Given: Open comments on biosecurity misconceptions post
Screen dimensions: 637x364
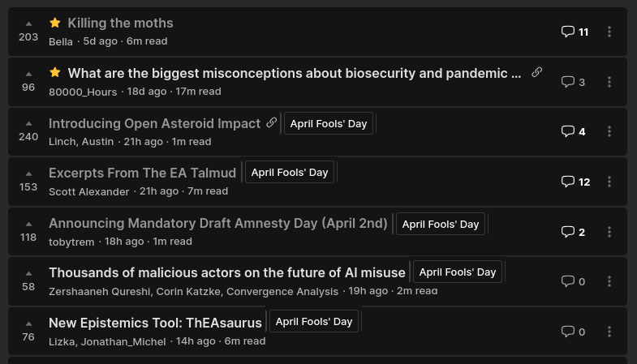Looking at the screenshot, I should (x=573, y=82).
